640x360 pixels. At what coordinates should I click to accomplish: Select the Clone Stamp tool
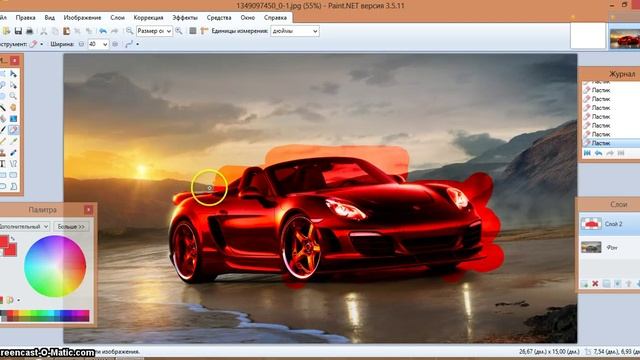[2, 153]
